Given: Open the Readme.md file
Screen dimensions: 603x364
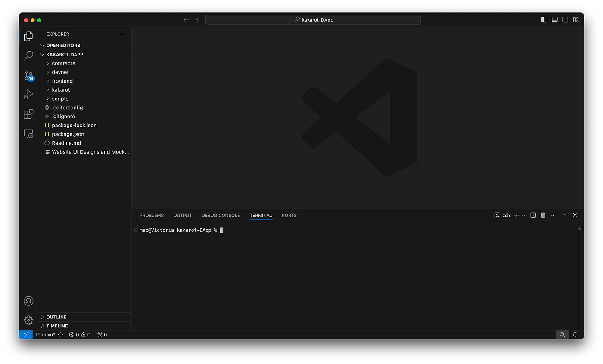Looking at the screenshot, I should 85,143.
